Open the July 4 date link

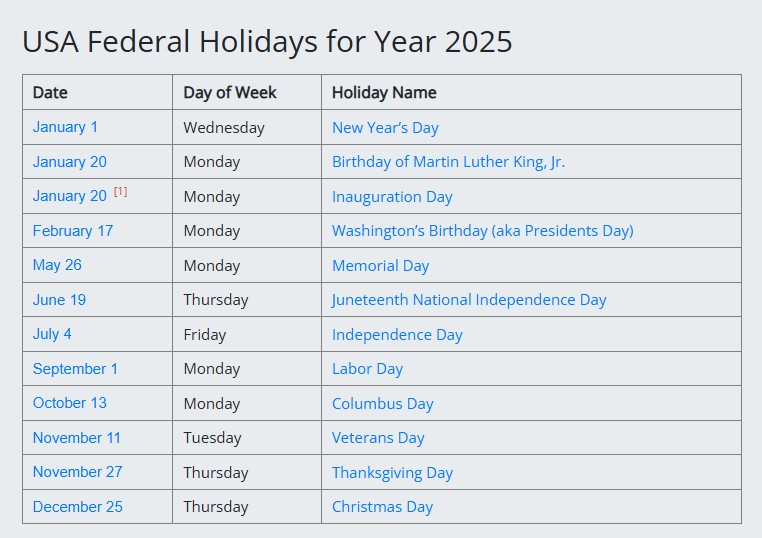pos(52,334)
